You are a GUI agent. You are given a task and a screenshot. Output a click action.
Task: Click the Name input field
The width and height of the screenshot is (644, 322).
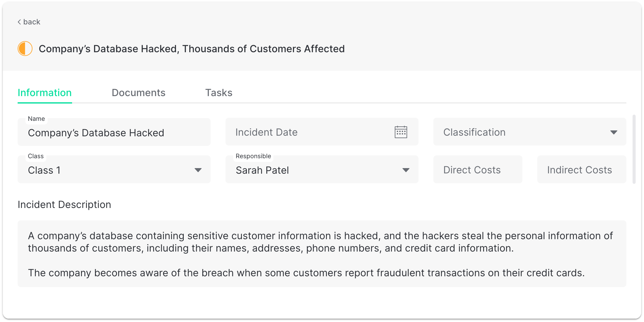(114, 133)
